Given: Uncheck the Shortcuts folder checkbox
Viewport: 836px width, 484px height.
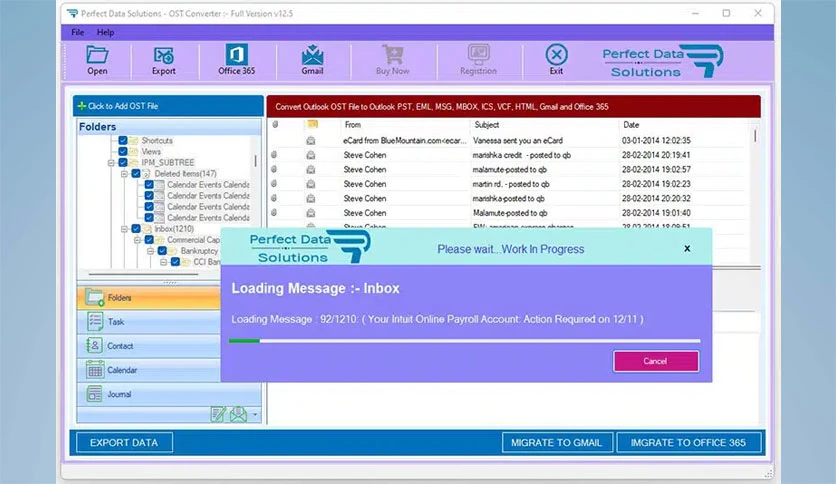Looking at the screenshot, I should pos(123,140).
